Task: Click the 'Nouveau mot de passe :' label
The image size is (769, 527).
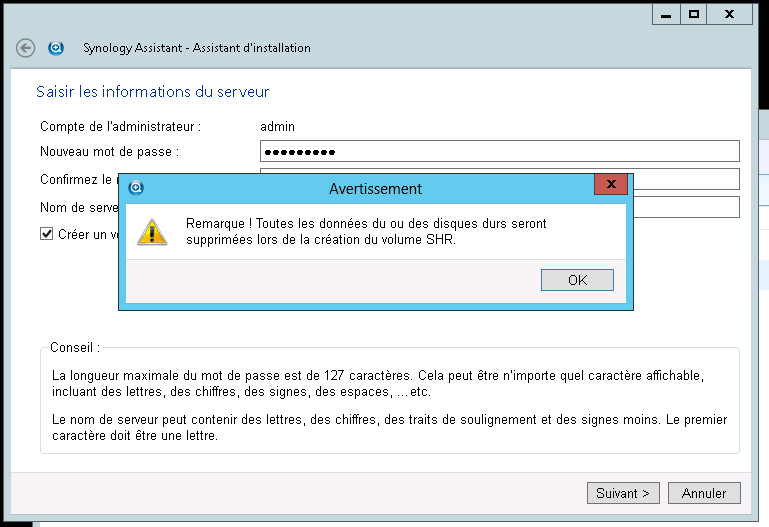Action: 109,151
